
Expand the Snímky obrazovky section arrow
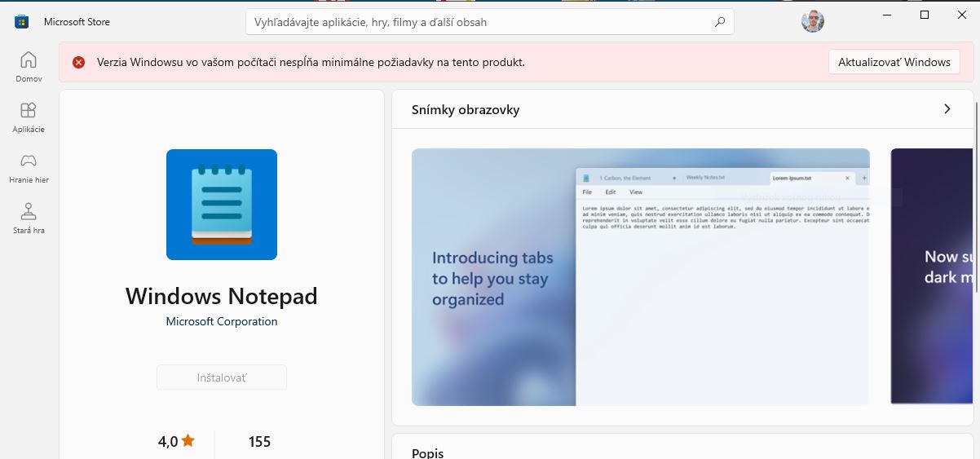click(947, 109)
